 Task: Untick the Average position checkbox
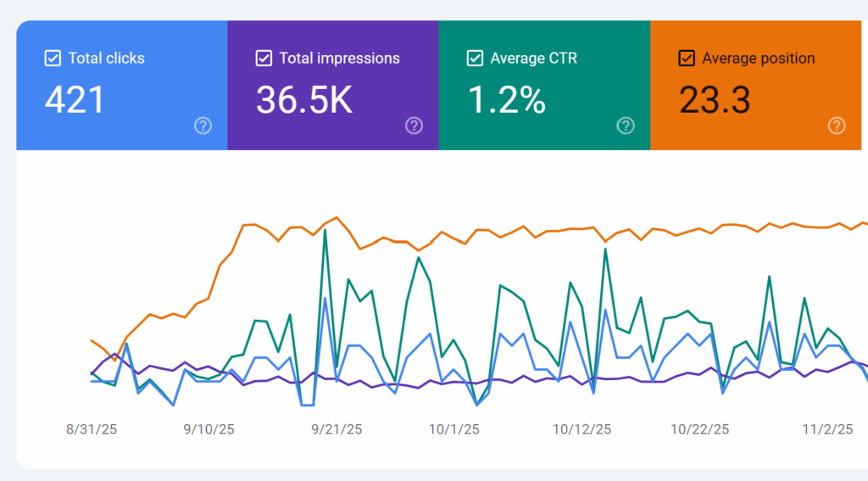[687, 59]
